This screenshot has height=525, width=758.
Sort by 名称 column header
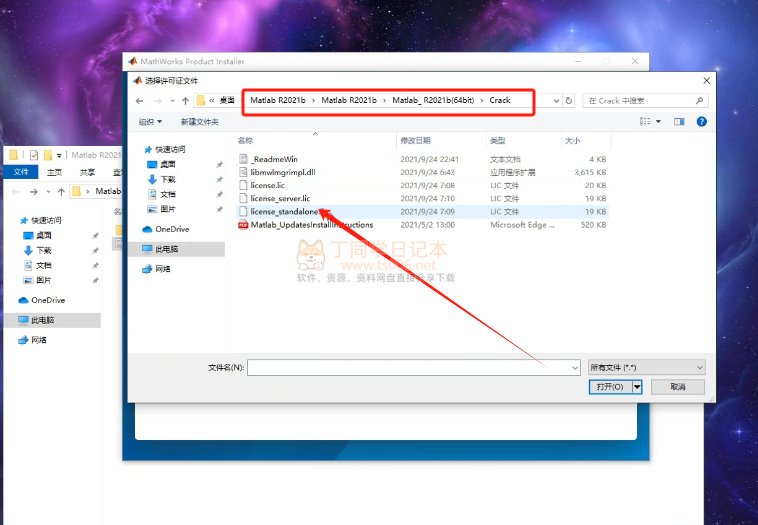coord(245,141)
